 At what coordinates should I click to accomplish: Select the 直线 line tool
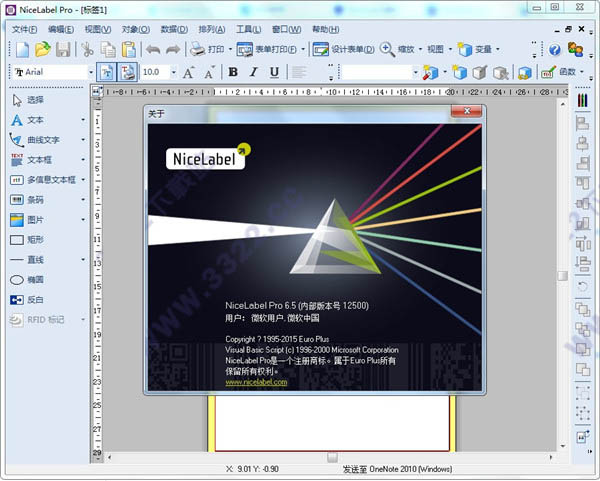click(x=27, y=260)
